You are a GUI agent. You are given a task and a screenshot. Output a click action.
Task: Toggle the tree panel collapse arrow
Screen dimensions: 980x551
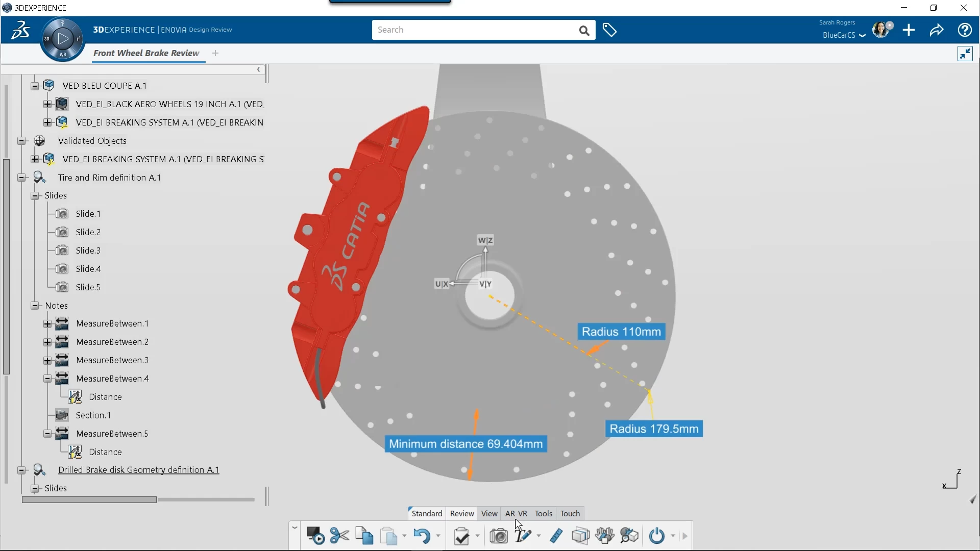coord(258,69)
